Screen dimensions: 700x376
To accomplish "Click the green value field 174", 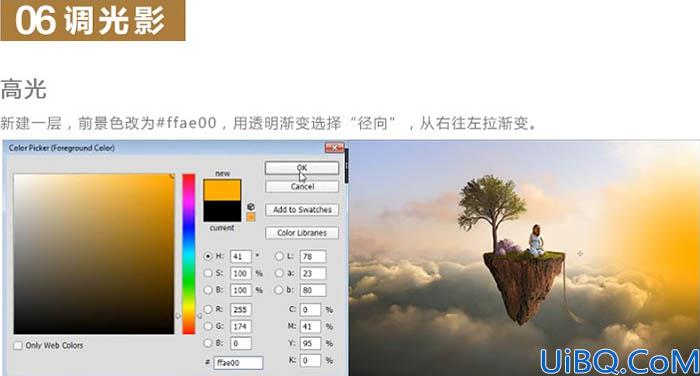I will (x=241, y=326).
